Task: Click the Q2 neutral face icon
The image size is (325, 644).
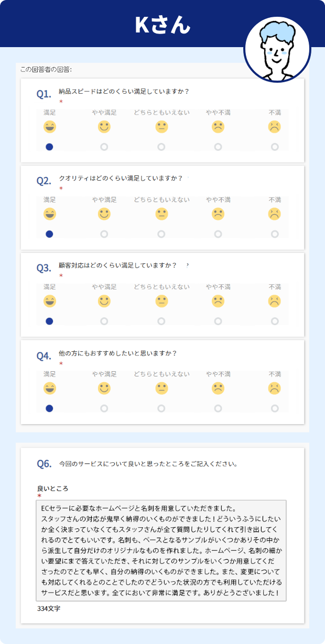Action: coord(161,214)
